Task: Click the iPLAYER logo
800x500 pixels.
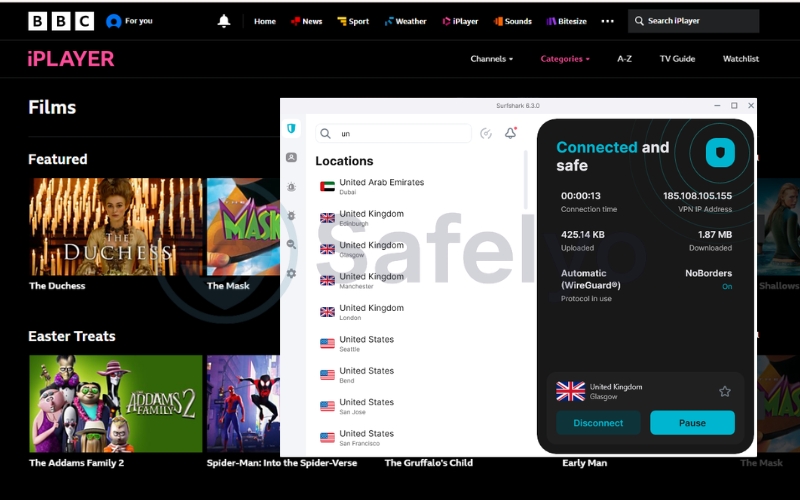Action: pos(71,59)
